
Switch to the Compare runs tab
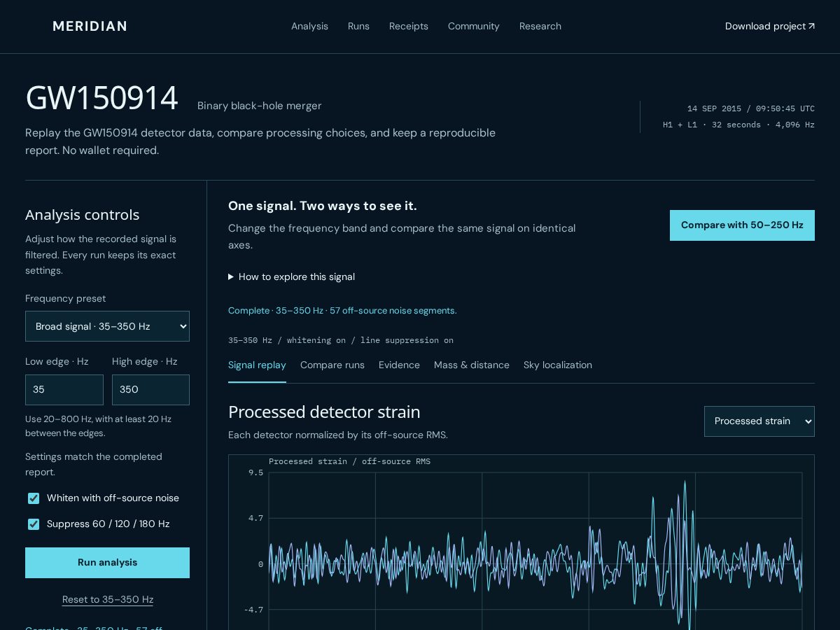[x=332, y=365]
